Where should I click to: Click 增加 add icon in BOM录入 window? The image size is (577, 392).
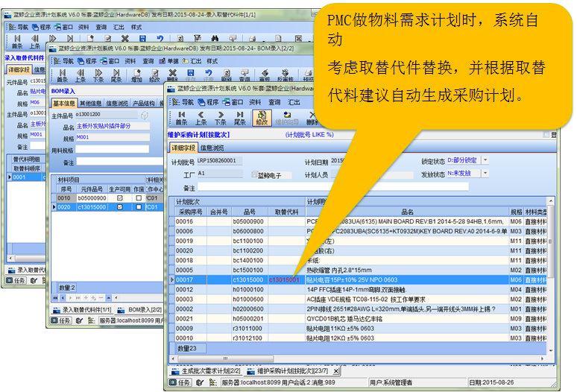137,75
